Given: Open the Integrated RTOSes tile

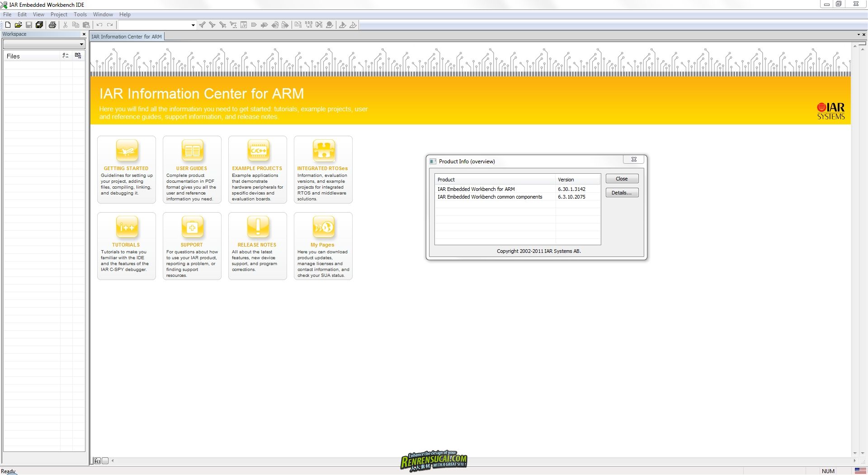Looking at the screenshot, I should point(323,170).
